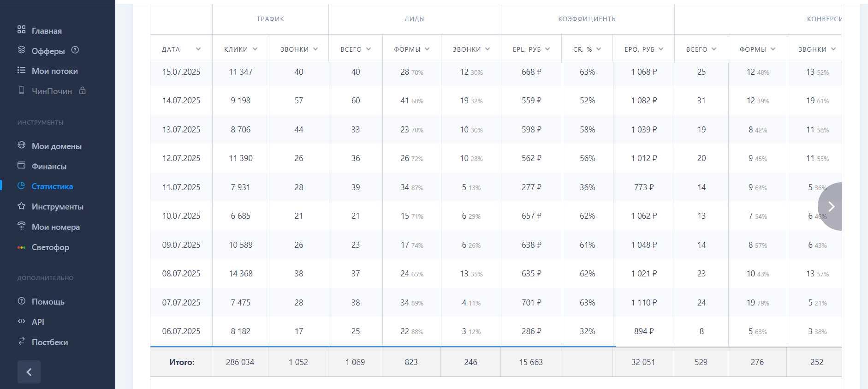Sort table by the ДАТА column arrow

pyautogui.click(x=198, y=49)
